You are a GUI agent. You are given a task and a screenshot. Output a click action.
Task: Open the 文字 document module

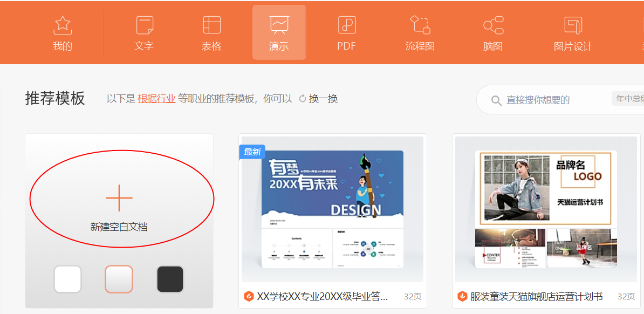pos(144,32)
